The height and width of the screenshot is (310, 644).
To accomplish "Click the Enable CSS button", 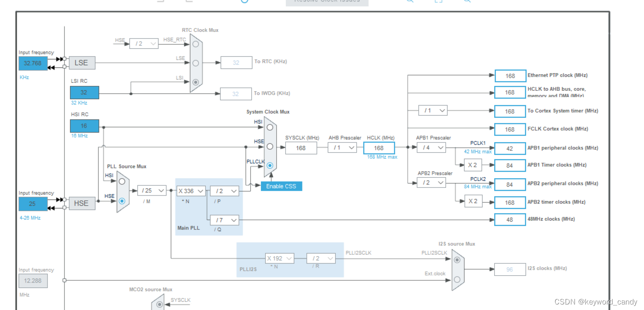I will [282, 186].
